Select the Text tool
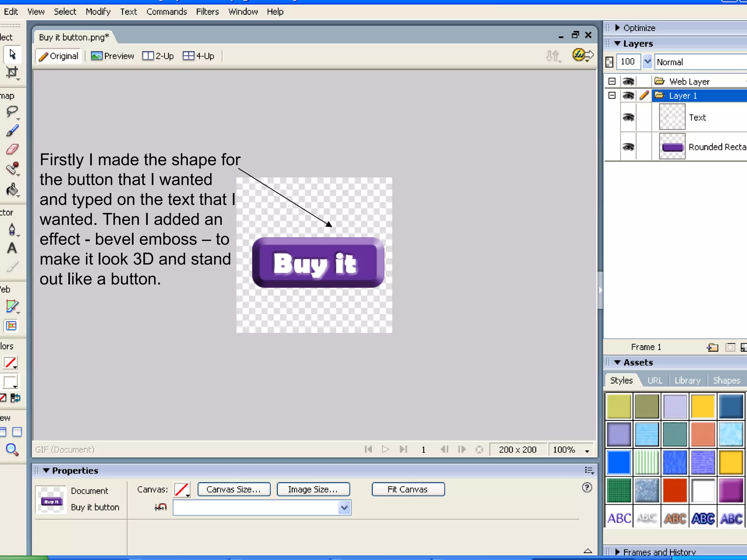This screenshot has width=747, height=560. (x=12, y=248)
